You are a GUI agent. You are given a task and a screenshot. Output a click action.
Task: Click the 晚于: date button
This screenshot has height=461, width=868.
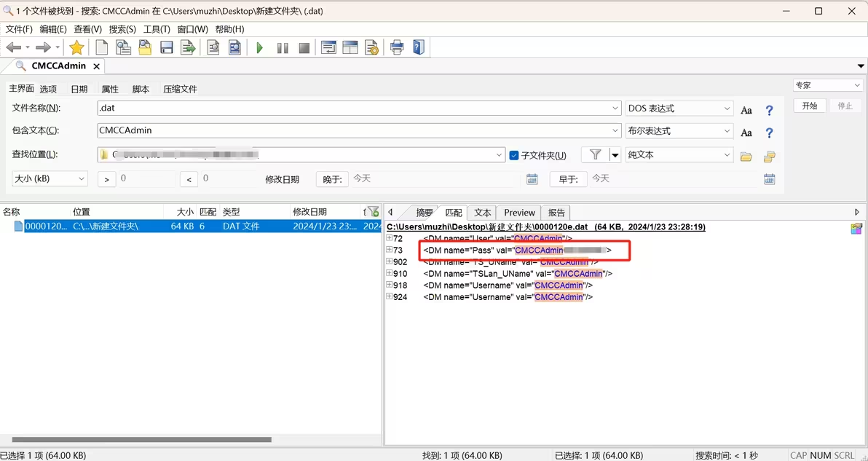coord(332,179)
